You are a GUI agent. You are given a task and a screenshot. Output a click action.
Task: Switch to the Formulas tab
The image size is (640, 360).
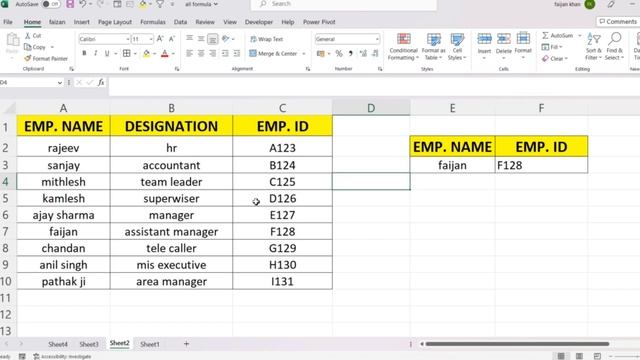pyautogui.click(x=153, y=22)
